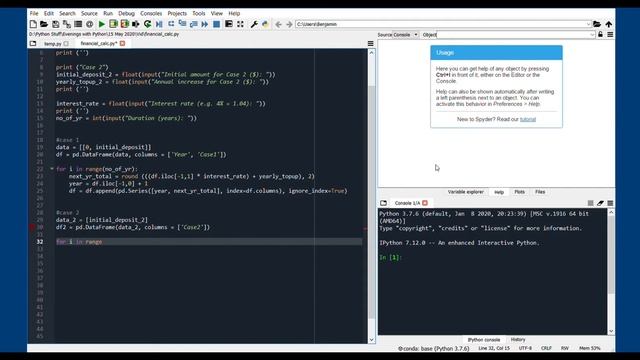Re-run last script icon
Image resolution: width=640 pixels, height=360 pixels.
pyautogui.click(x=147, y=24)
